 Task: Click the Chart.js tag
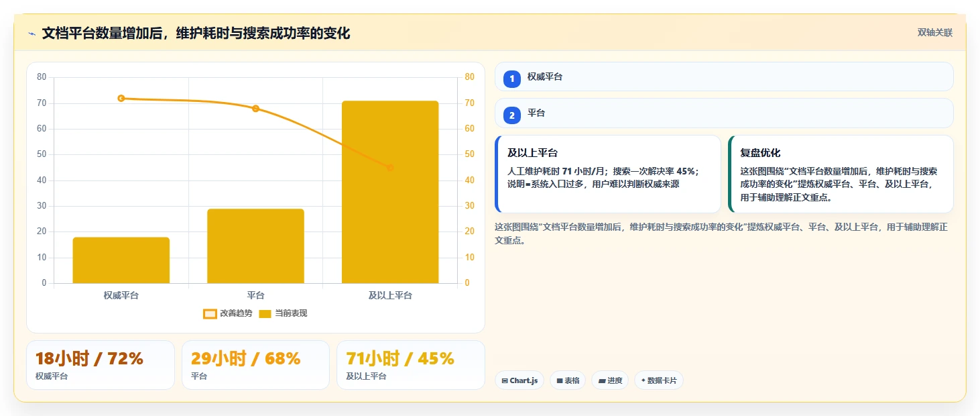click(x=519, y=380)
